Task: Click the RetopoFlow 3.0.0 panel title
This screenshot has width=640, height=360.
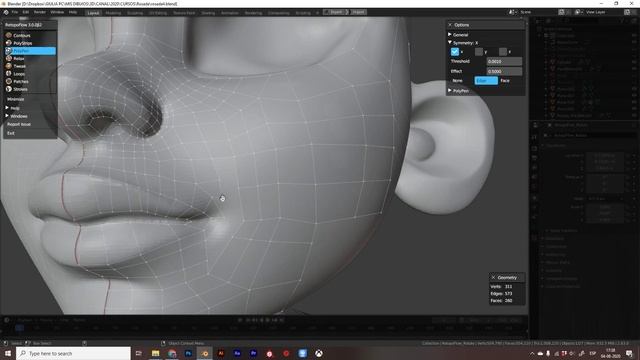Action: (23, 25)
